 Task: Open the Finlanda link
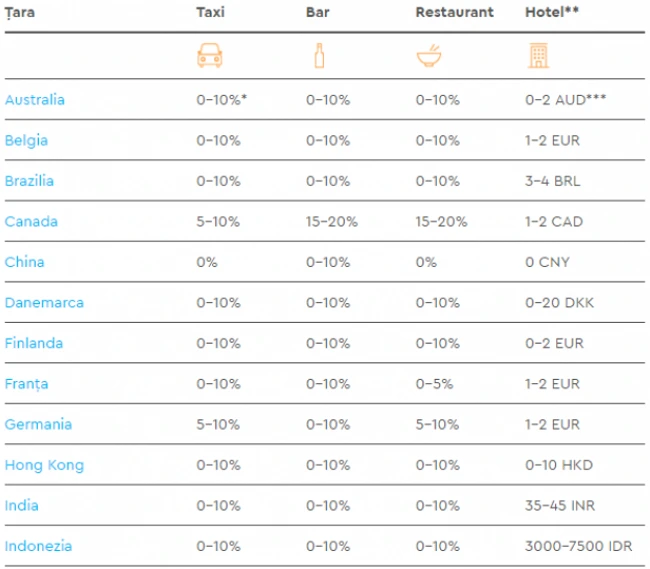coord(34,344)
